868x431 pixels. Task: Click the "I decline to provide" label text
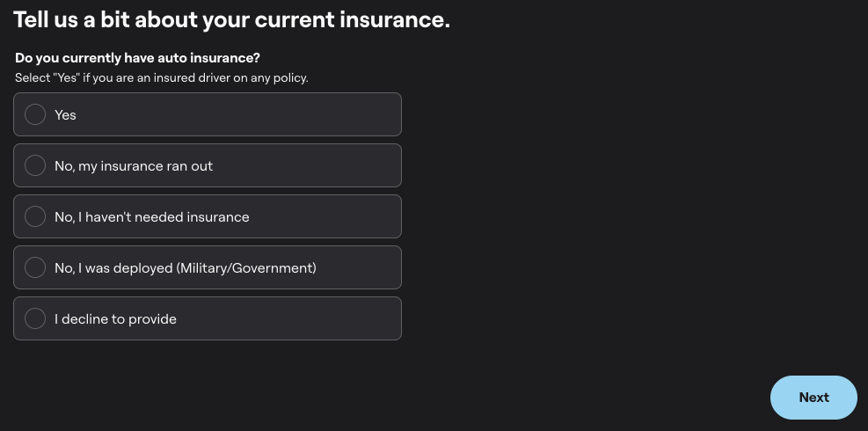(x=115, y=319)
